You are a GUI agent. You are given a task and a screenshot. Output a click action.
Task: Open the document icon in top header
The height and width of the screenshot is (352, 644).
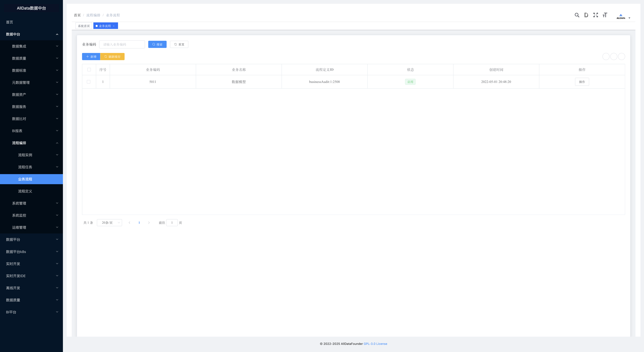click(x=586, y=15)
